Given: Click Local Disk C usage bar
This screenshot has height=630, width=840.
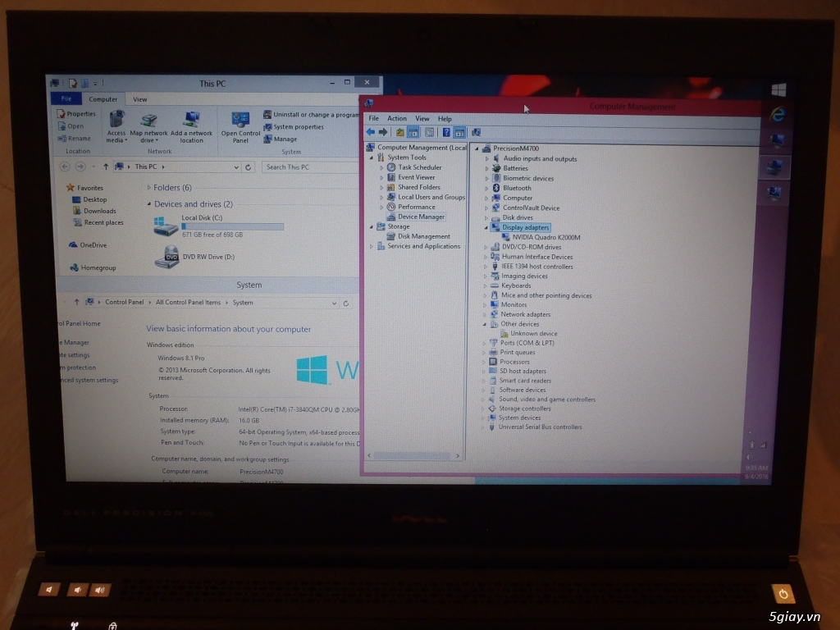Looking at the screenshot, I should 232,226.
